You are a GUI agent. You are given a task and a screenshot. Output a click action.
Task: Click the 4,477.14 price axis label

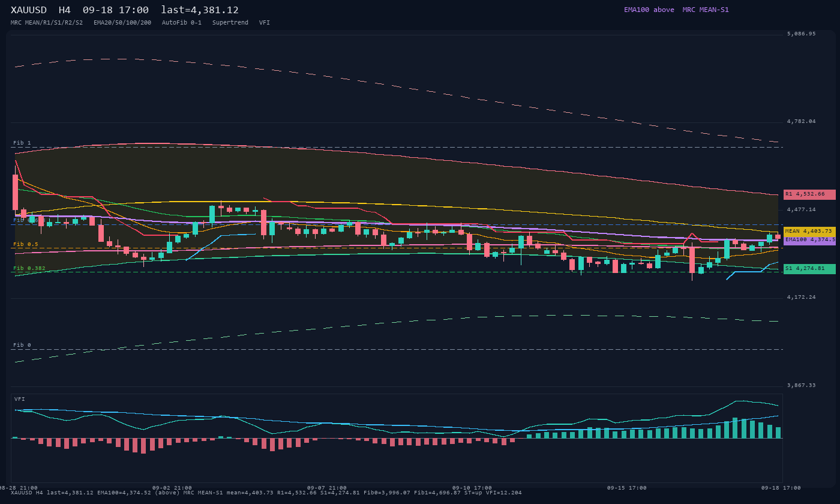pos(802,209)
